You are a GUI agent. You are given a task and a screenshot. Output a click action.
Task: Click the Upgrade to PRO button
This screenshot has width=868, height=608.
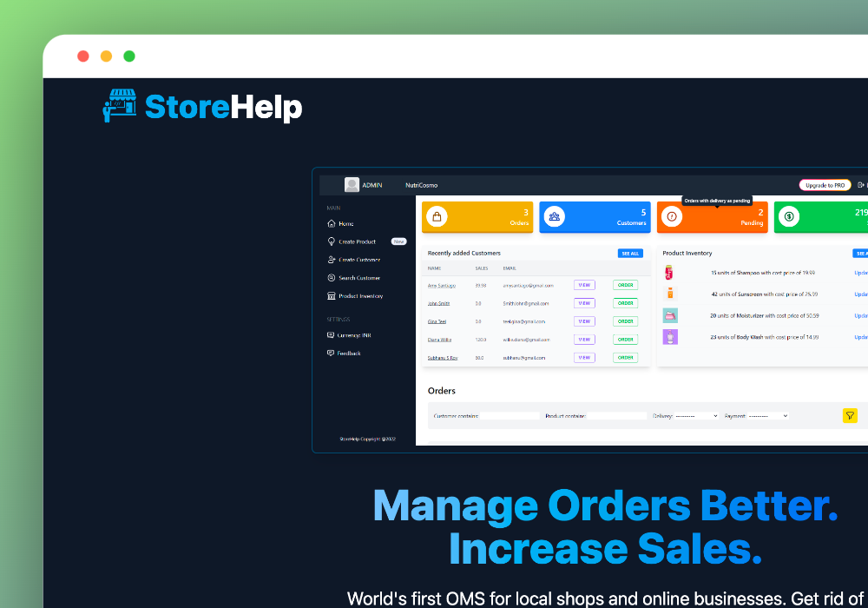(825, 185)
